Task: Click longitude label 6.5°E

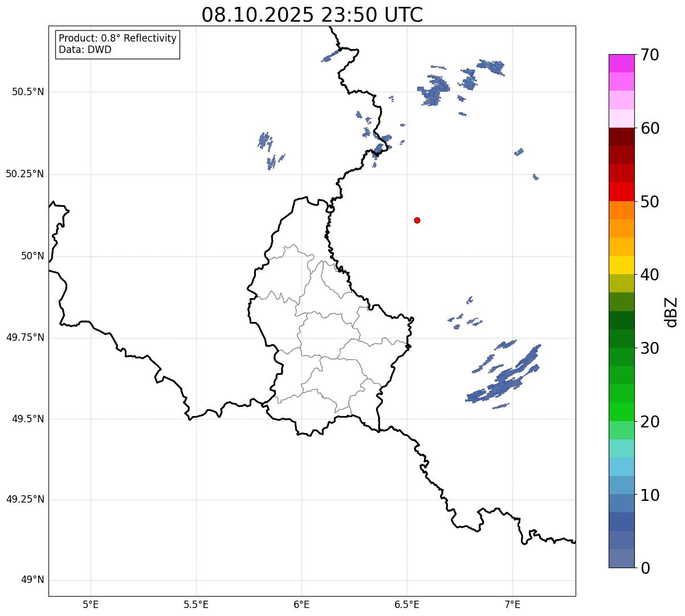Action: click(407, 605)
